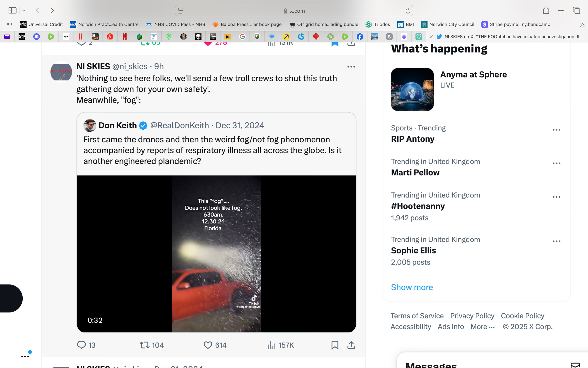
Task: Reply to the NI SKIES fog post
Action: coord(86,345)
